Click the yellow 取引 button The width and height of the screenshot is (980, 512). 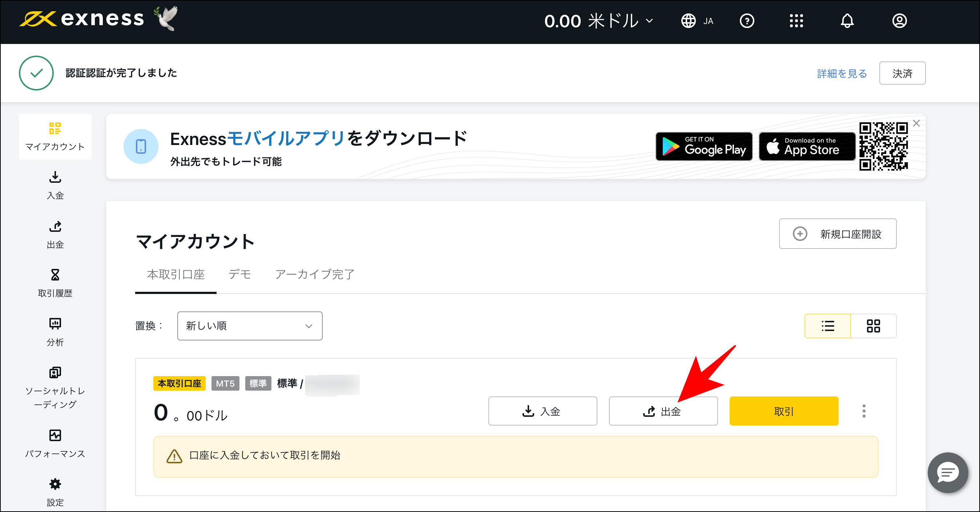click(784, 411)
